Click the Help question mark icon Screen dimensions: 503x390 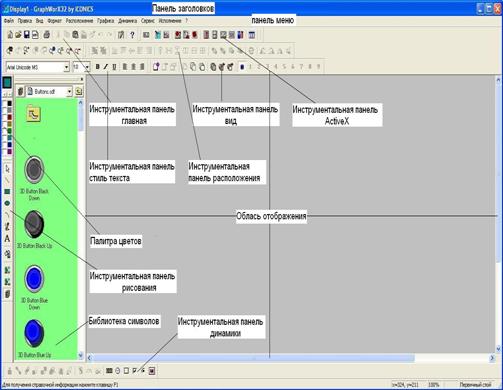click(x=132, y=35)
